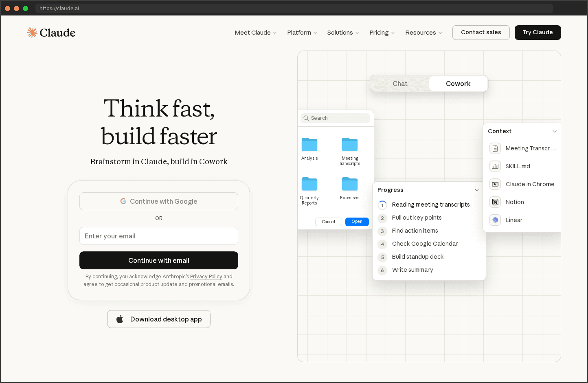
Task: Click the Expenses folder icon
Action: pyautogui.click(x=349, y=184)
